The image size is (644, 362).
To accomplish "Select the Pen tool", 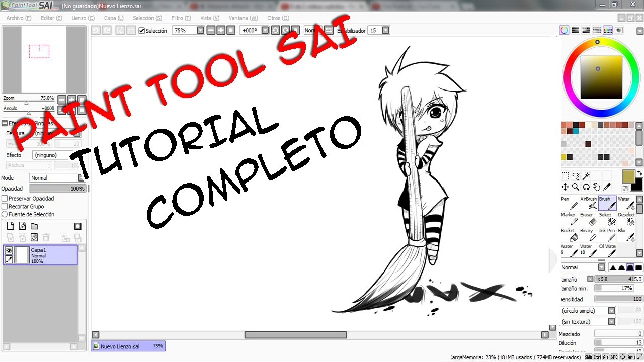I will [570, 203].
